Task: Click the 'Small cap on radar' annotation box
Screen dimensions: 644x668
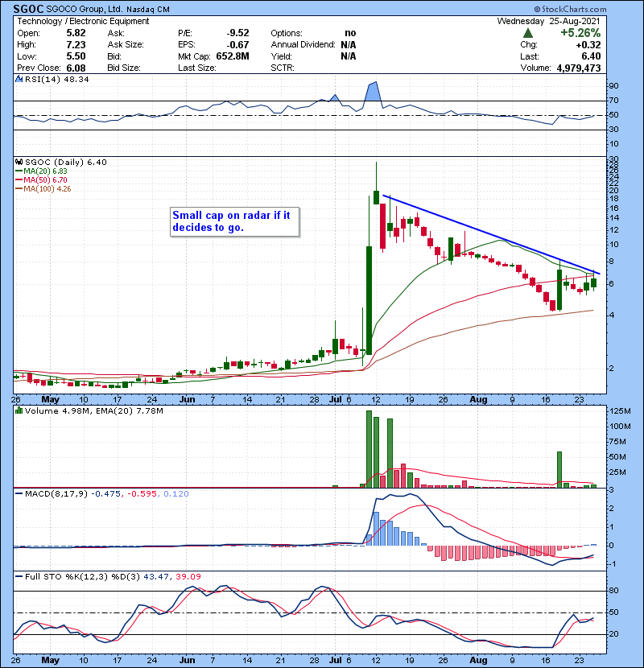Action: tap(234, 221)
